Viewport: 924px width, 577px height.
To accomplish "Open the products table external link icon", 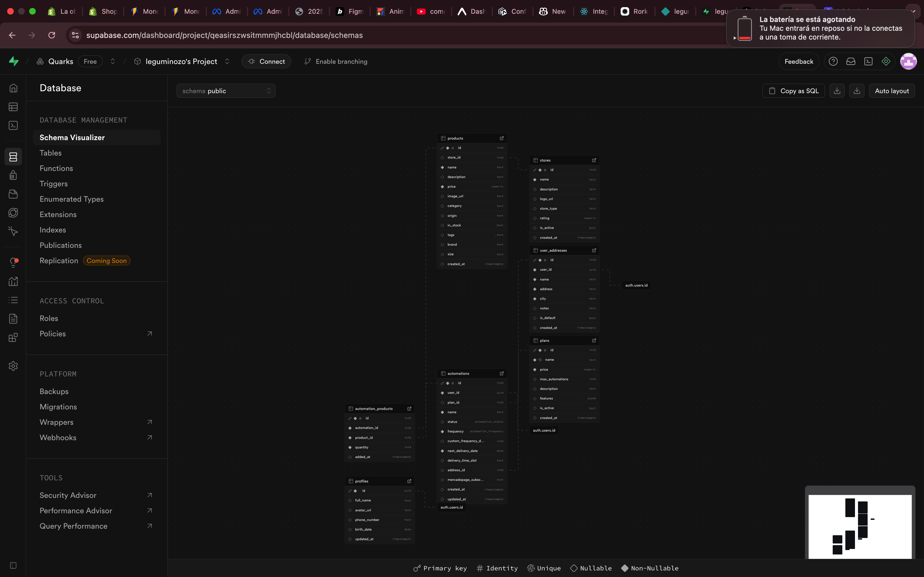I will [502, 138].
